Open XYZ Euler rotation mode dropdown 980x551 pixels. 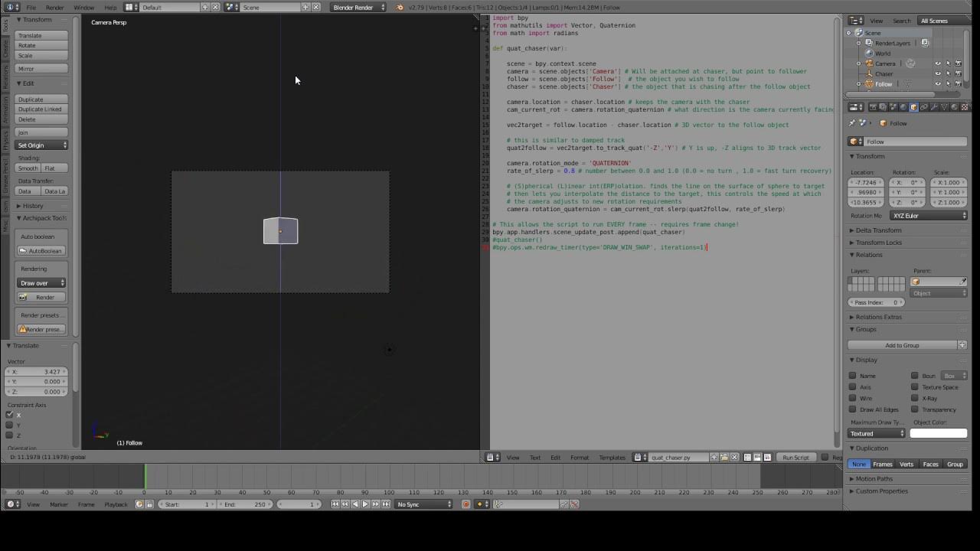click(x=929, y=216)
